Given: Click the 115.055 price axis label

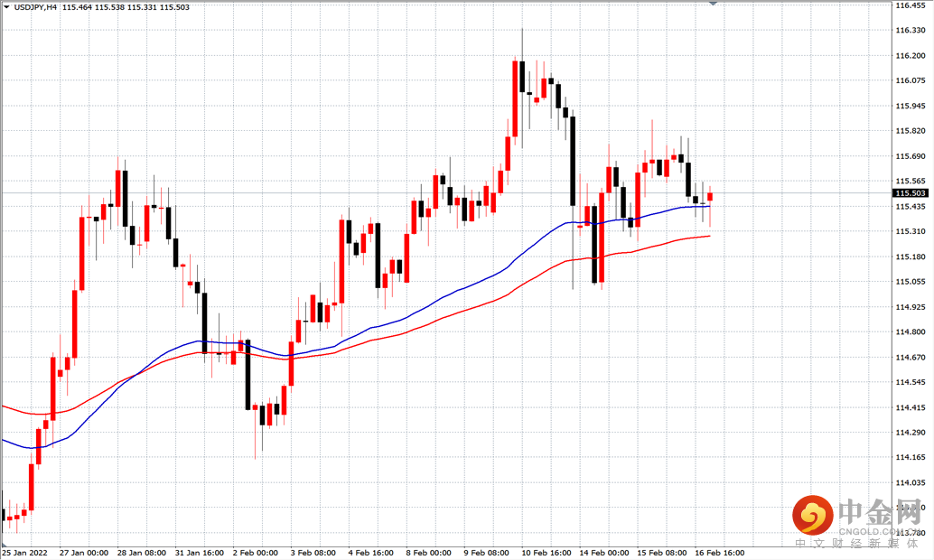Looking at the screenshot, I should 911,282.
